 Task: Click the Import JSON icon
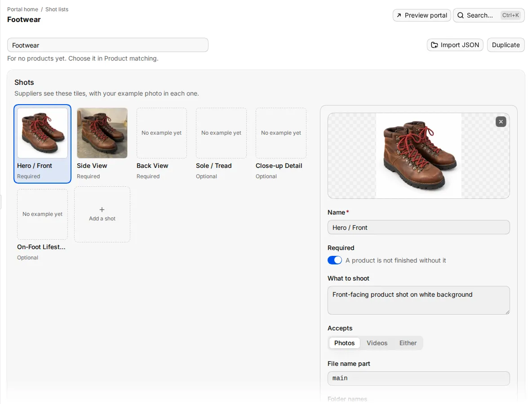point(434,45)
